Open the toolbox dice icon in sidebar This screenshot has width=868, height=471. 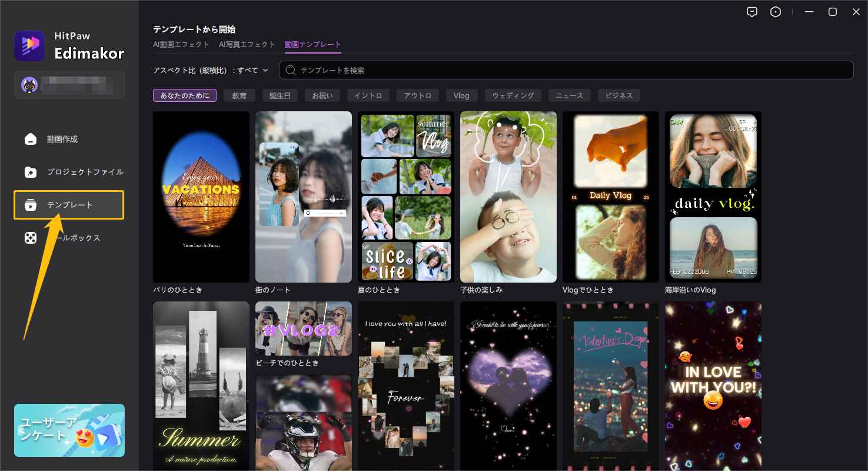coord(31,238)
